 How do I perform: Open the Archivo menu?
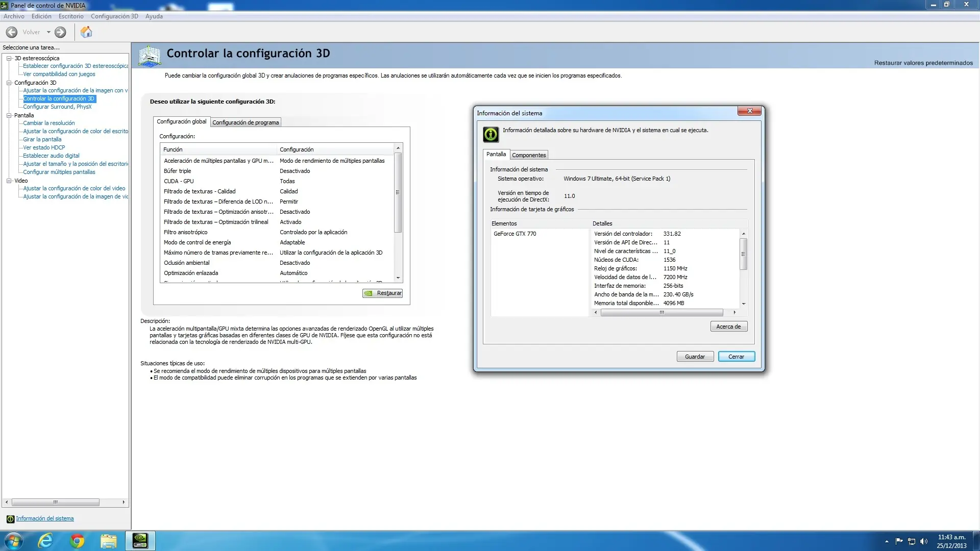click(14, 16)
